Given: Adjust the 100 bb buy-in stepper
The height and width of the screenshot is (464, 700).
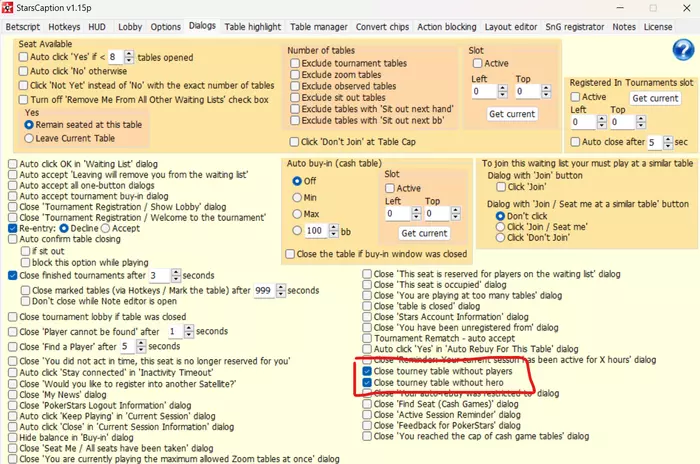Looking at the screenshot, I should pyautogui.click(x=333, y=231).
